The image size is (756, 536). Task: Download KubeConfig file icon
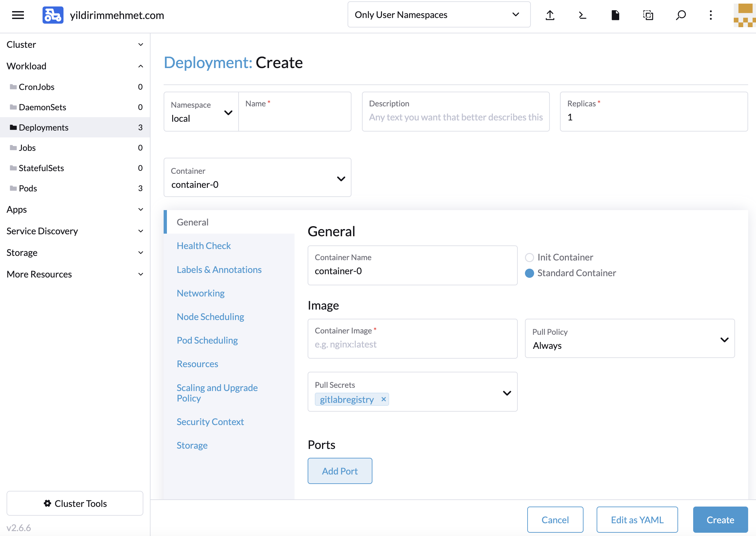[x=615, y=15]
